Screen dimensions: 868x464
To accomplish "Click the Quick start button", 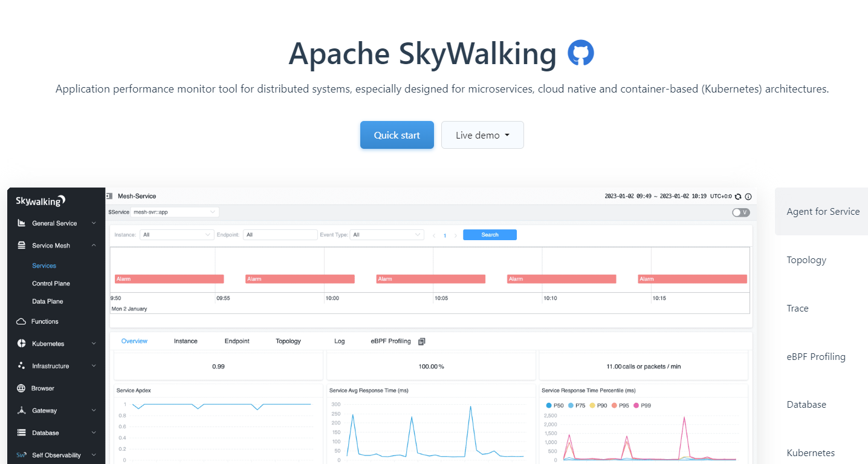I will pyautogui.click(x=397, y=135).
